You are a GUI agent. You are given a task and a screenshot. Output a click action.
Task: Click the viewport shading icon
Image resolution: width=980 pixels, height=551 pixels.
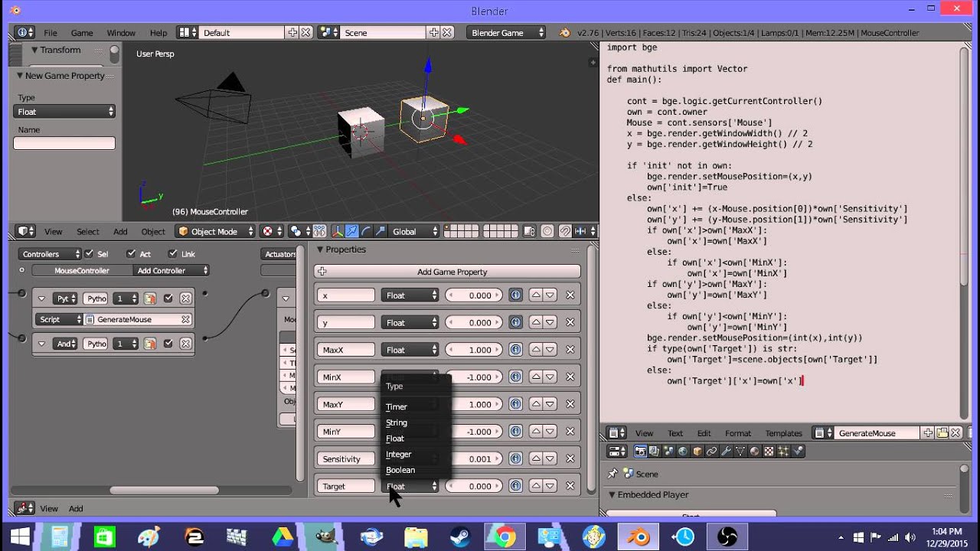(272, 231)
